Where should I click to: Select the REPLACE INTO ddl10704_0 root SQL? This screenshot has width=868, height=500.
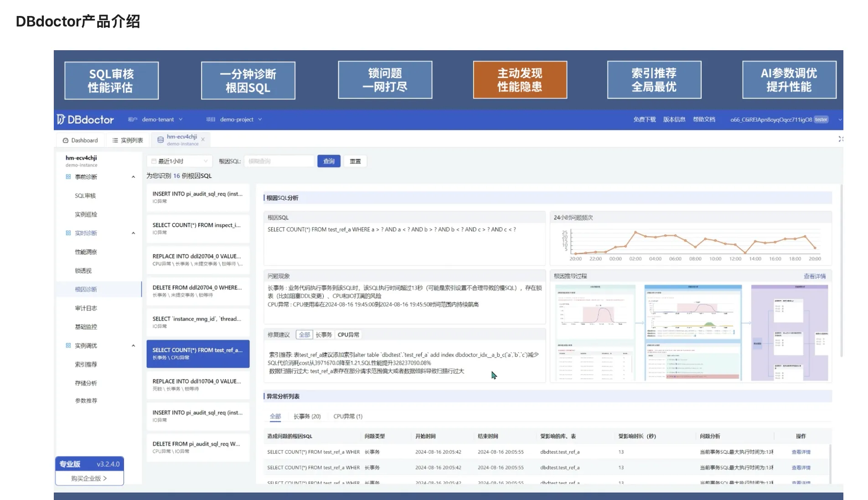pyautogui.click(x=198, y=385)
